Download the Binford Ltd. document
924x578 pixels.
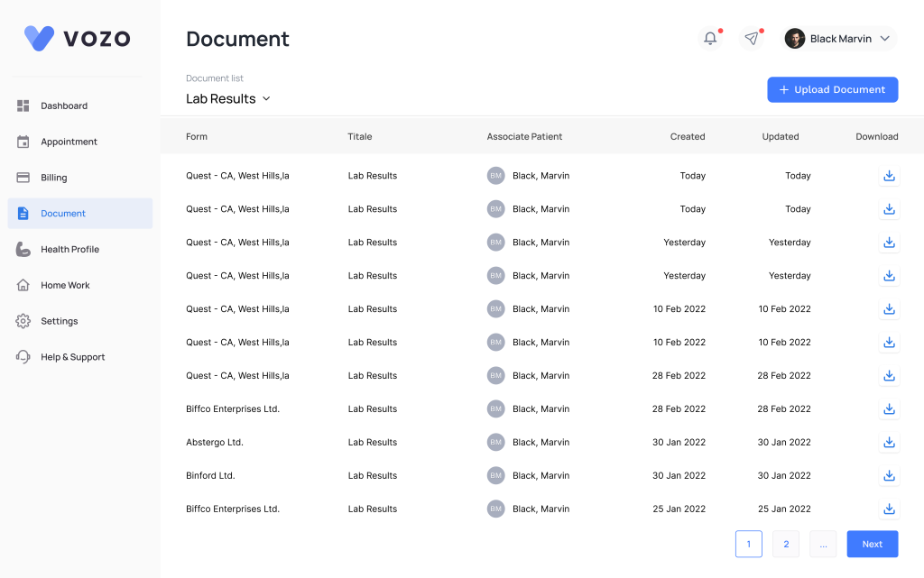[889, 476]
